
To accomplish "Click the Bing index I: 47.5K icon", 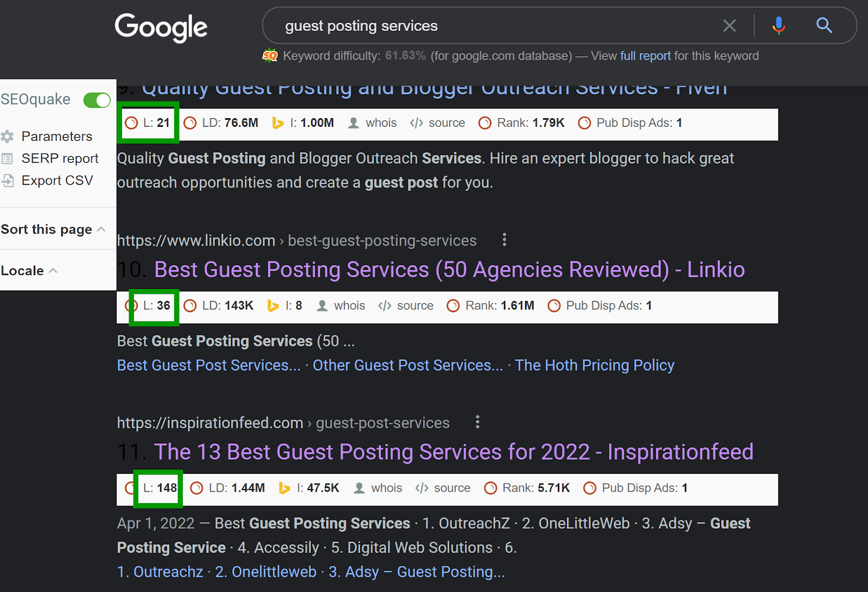I will (284, 488).
